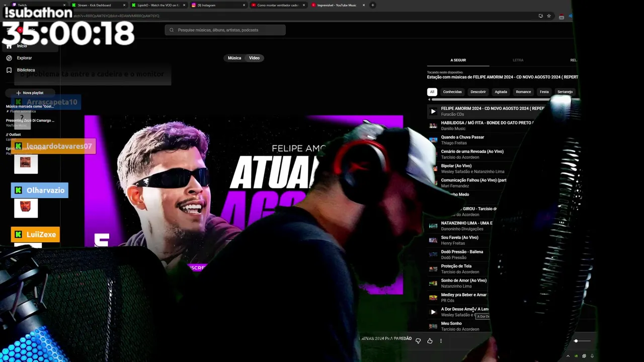Click the Explorar sidebar label
The image size is (644, 362).
pyautogui.click(x=24, y=58)
